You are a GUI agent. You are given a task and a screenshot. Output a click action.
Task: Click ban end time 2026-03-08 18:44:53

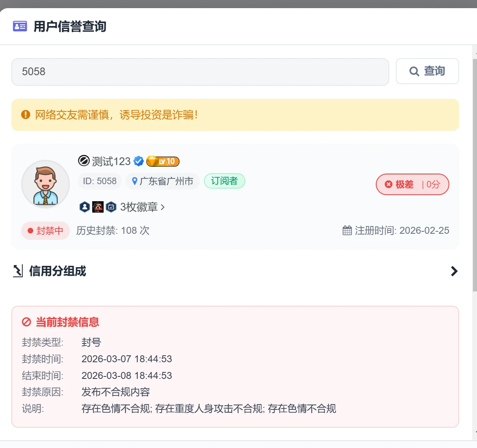[127, 376]
